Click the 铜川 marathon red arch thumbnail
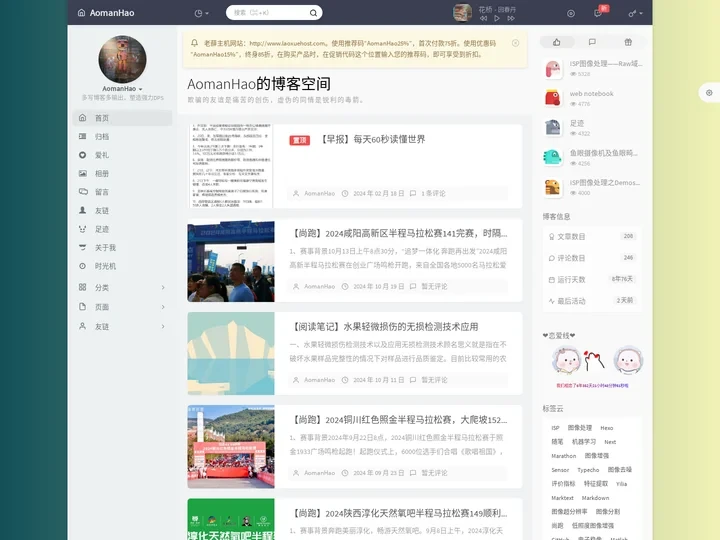The width and height of the screenshot is (720, 540). pos(231,446)
